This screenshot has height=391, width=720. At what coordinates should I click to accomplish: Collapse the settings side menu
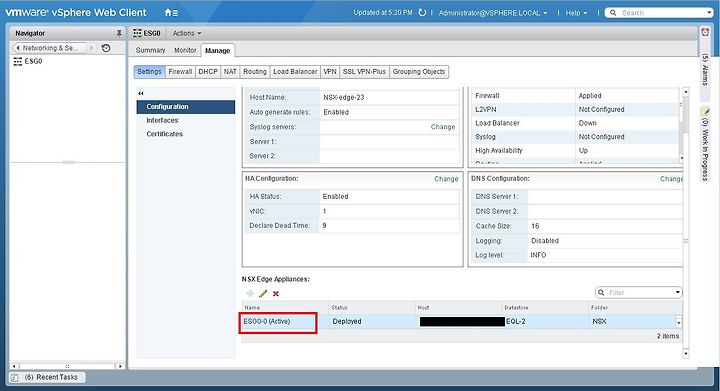coord(141,93)
